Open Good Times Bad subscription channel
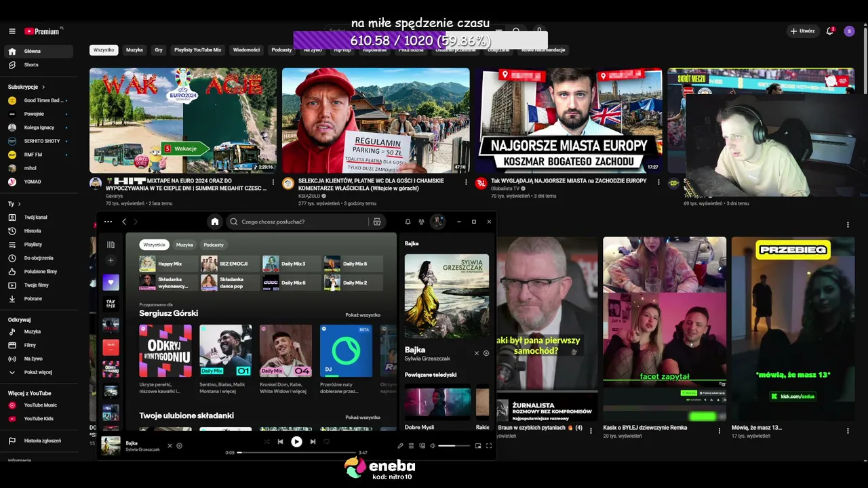Screen dimensions: 868x488 tap(39, 100)
